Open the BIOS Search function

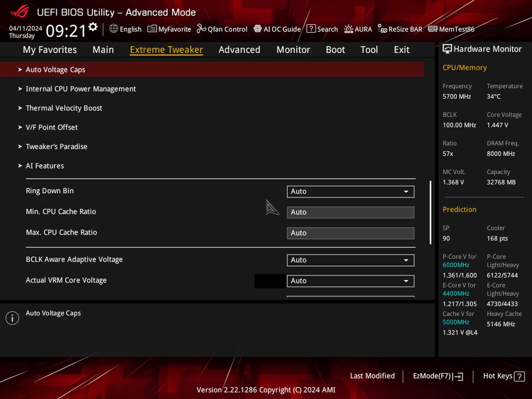(322, 29)
